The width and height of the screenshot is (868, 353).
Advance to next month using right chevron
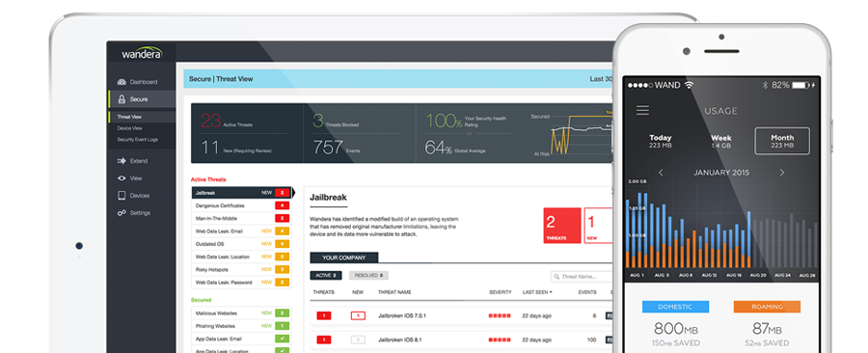click(x=781, y=173)
